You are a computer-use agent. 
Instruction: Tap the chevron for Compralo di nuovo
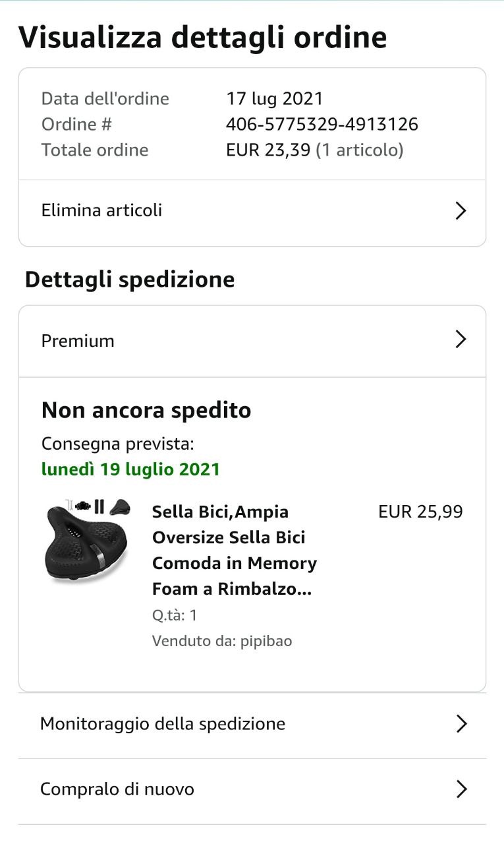(x=461, y=789)
